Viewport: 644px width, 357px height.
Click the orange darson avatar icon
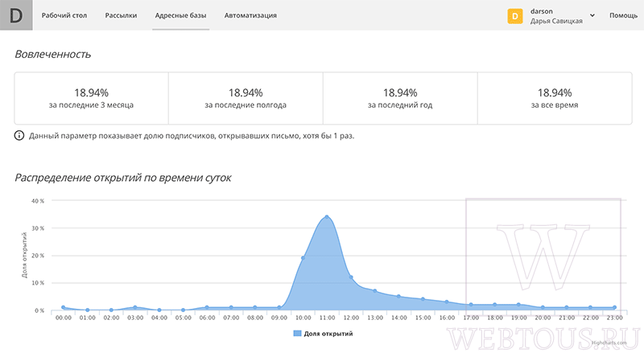(515, 16)
